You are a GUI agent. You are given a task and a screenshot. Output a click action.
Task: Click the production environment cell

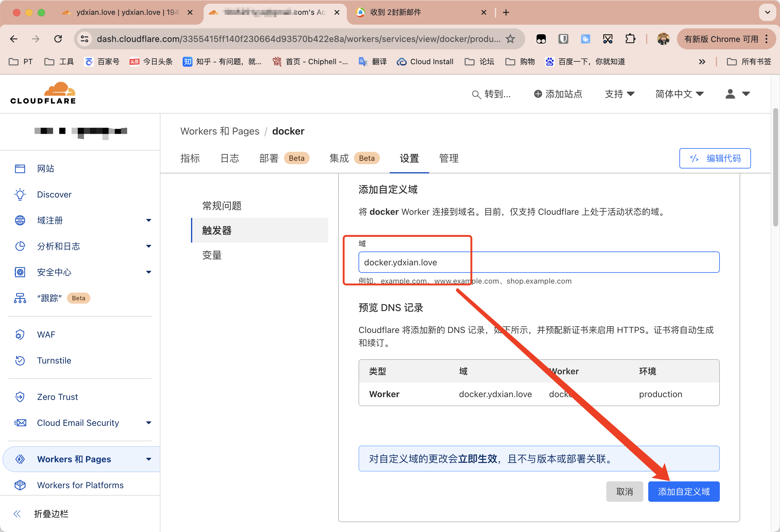tap(660, 394)
